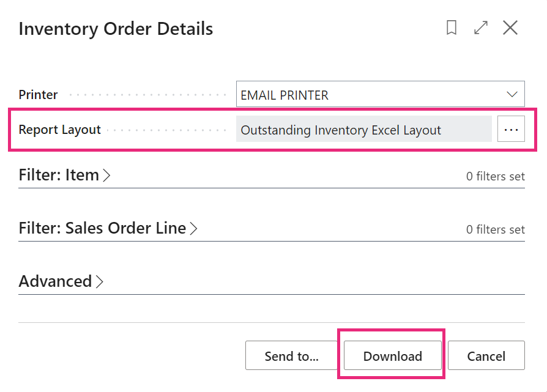Click the Report Layout field label
Image resolution: width=547 pixels, height=392 pixels.
(x=59, y=130)
